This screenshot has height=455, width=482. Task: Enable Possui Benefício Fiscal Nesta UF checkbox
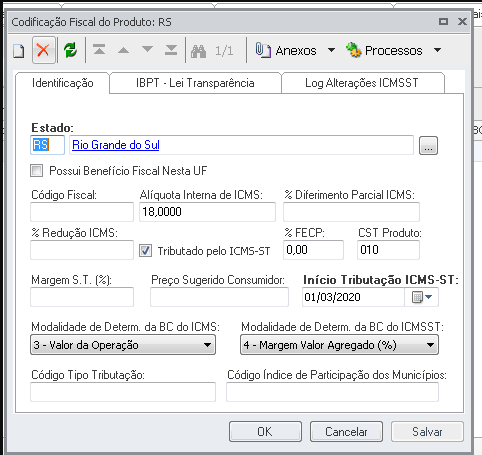37,171
